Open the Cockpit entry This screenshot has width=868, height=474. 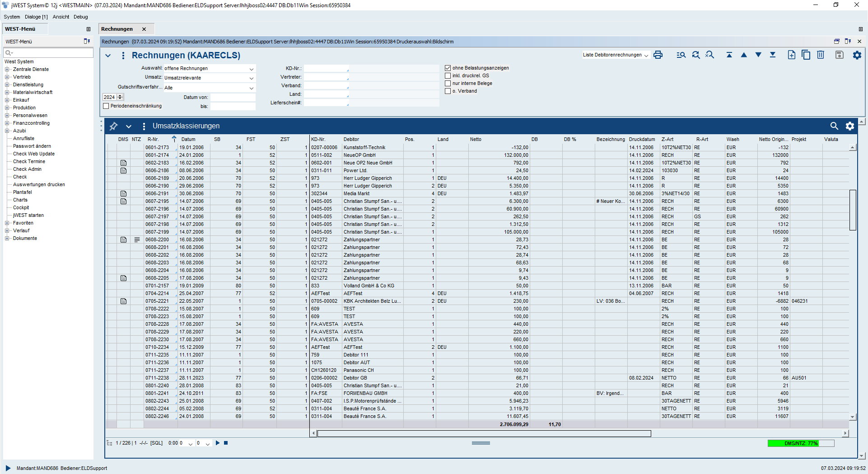[x=21, y=207]
